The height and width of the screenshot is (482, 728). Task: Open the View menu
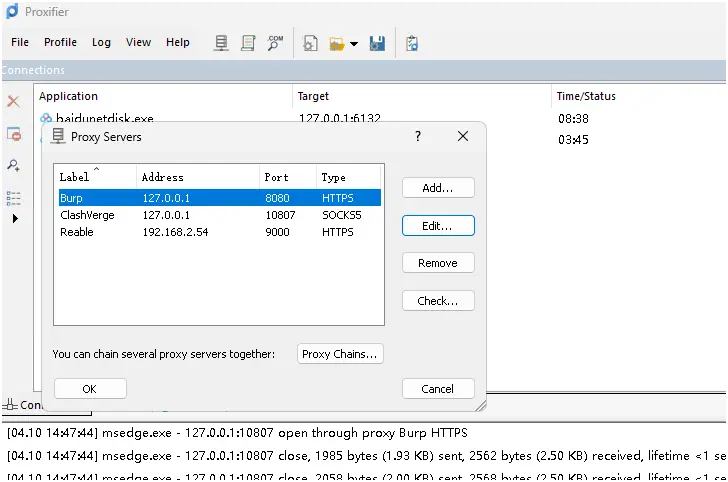point(138,42)
